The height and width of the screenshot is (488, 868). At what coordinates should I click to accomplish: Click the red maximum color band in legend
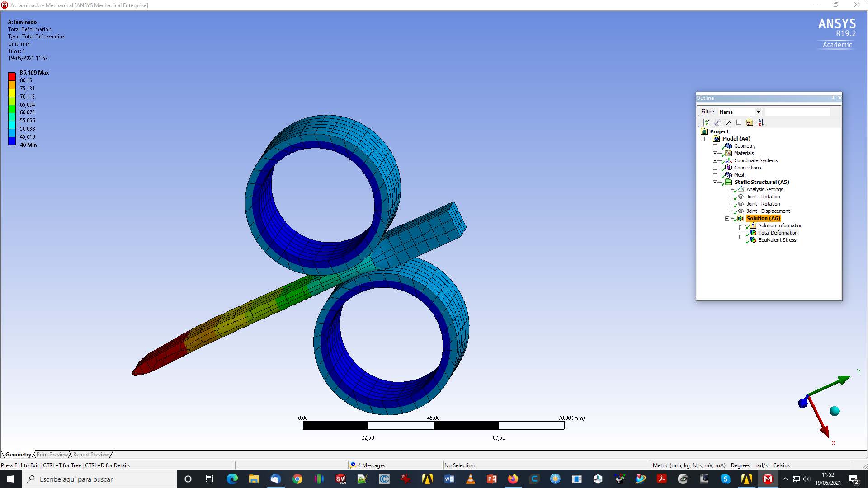(x=12, y=76)
